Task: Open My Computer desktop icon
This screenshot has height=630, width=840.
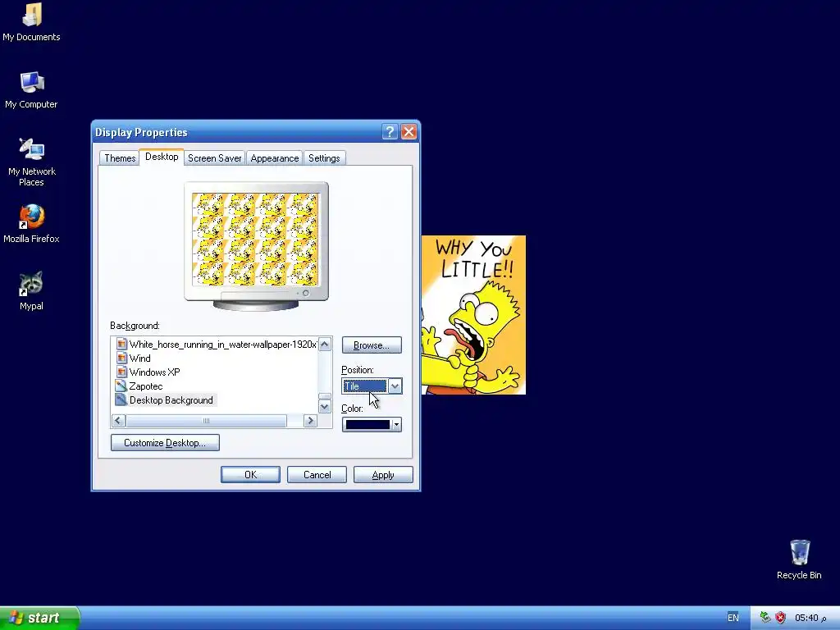Action: tap(32, 89)
